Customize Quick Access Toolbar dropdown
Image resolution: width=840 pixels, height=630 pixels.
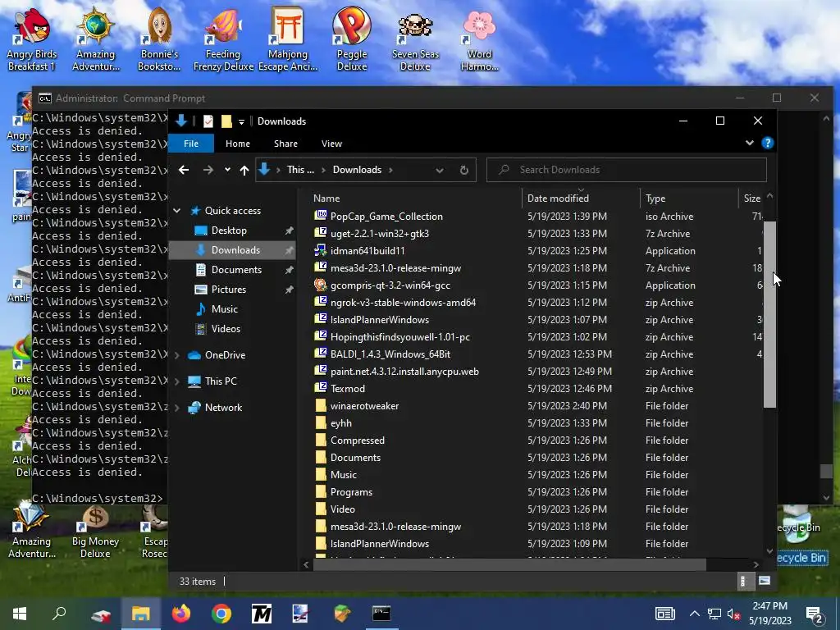pyautogui.click(x=242, y=121)
